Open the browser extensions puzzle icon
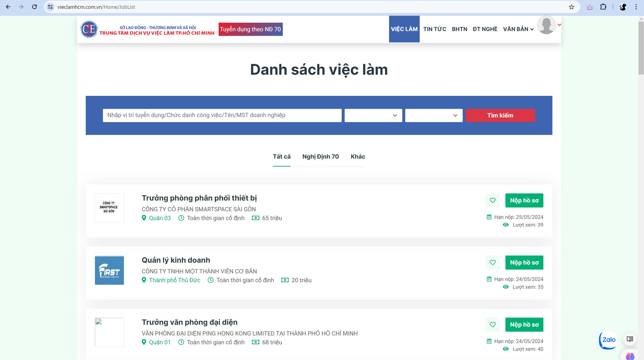This screenshot has width=644, height=360. tap(603, 7)
